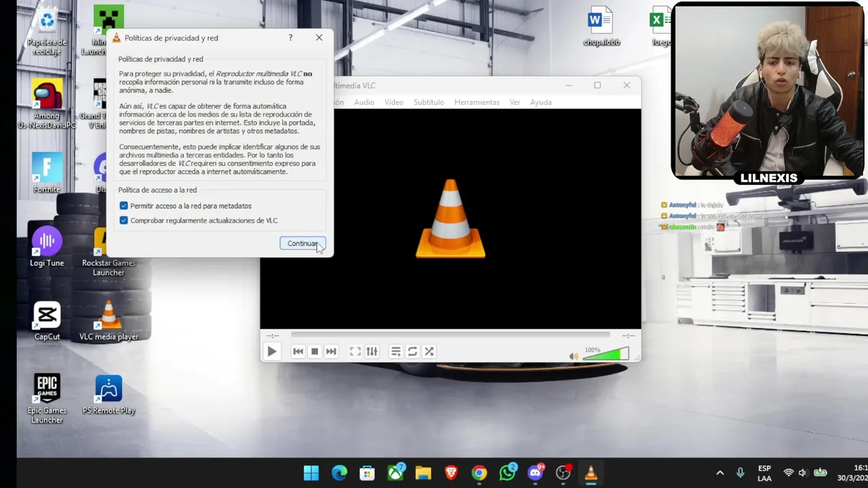The width and height of the screenshot is (868, 488).
Task: Click the VLC seek progress bar
Action: [450, 335]
